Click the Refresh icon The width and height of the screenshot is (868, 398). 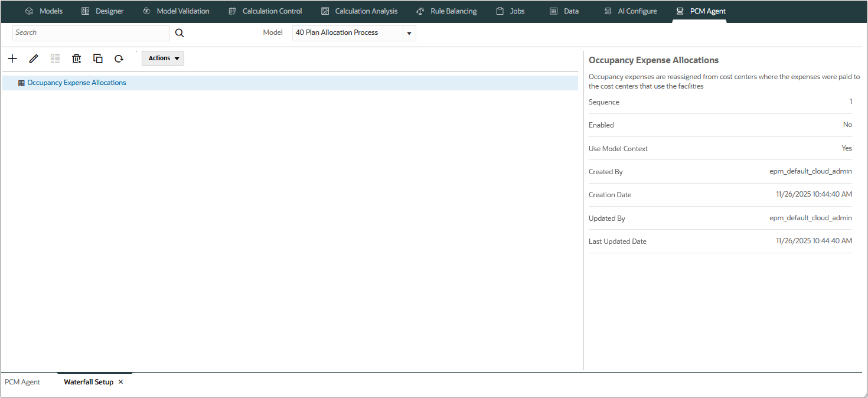(119, 58)
